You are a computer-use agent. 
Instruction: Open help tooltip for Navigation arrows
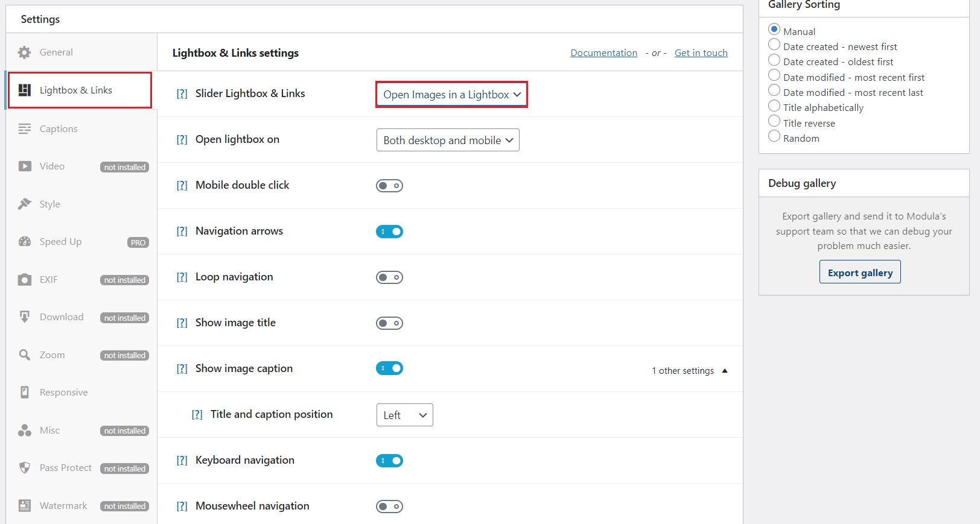(x=182, y=232)
